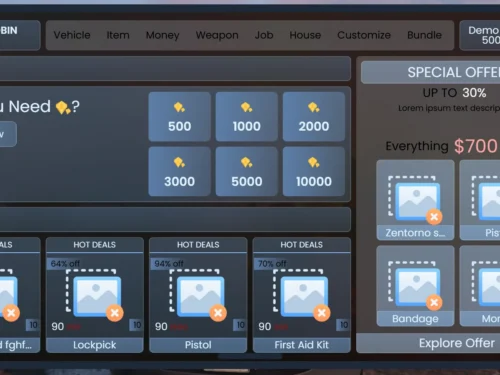Click the 94% off discount badge
The image size is (500, 375).
169,264
